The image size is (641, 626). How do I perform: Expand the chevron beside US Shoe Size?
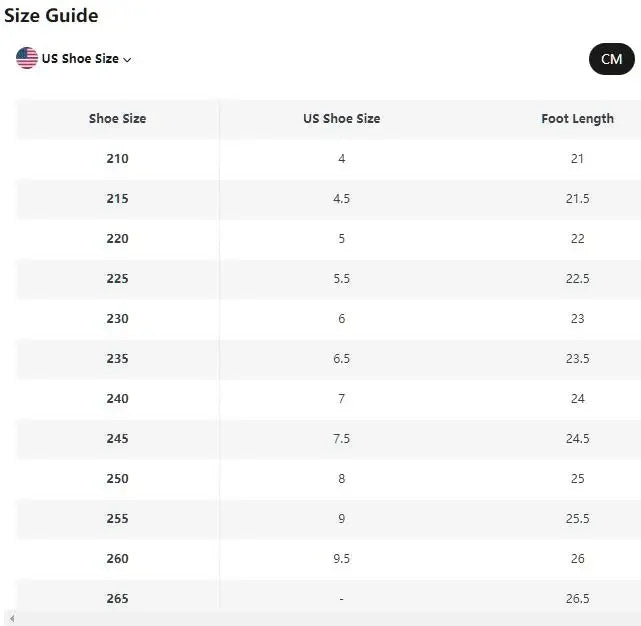point(127,60)
